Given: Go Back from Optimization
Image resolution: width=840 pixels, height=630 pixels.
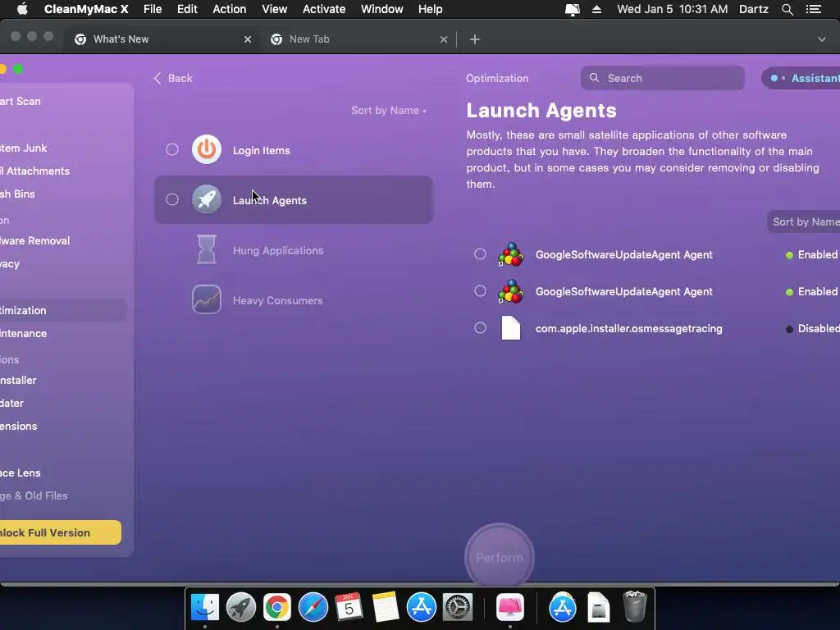Looking at the screenshot, I should click(x=173, y=78).
